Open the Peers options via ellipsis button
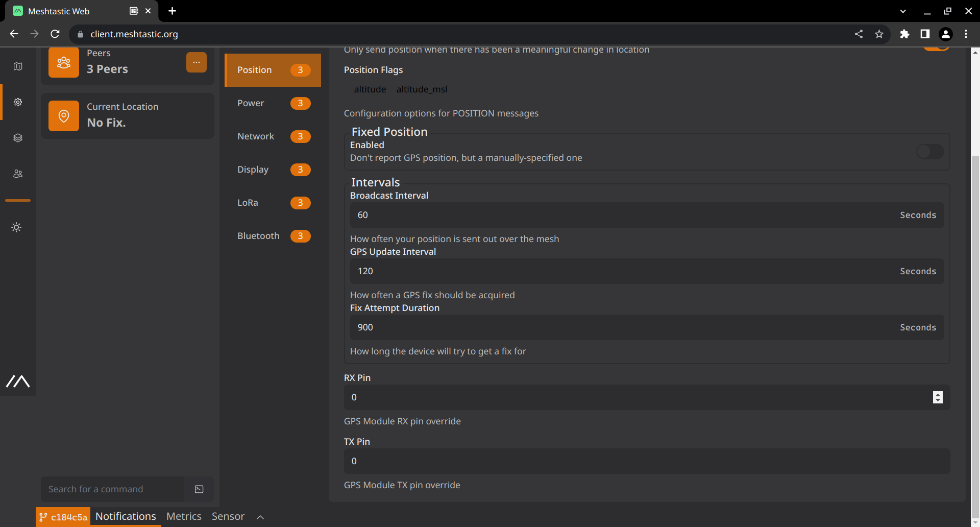The height and width of the screenshot is (527, 980). tap(197, 62)
